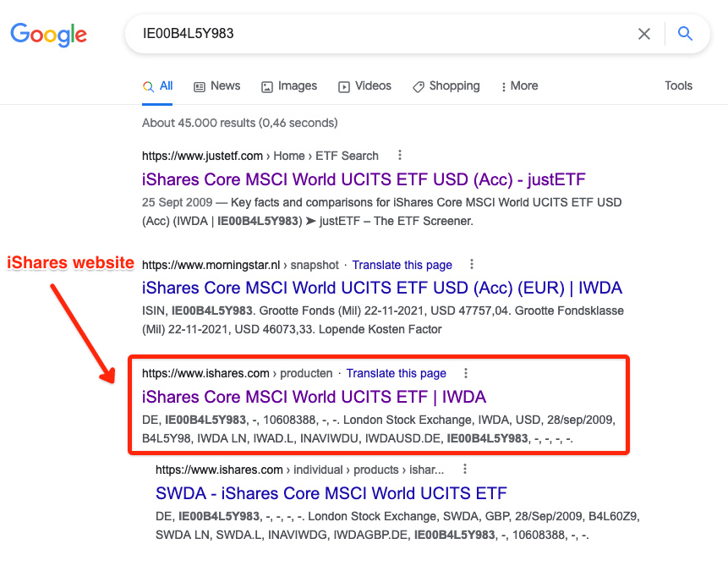Open three-dot menu beside ishares.com producten result

coord(466,373)
